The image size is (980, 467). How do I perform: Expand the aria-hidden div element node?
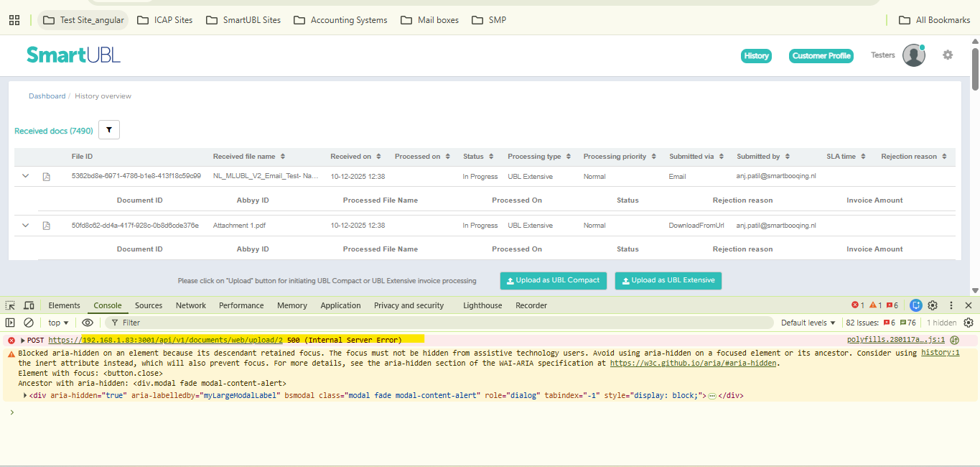tap(26, 396)
